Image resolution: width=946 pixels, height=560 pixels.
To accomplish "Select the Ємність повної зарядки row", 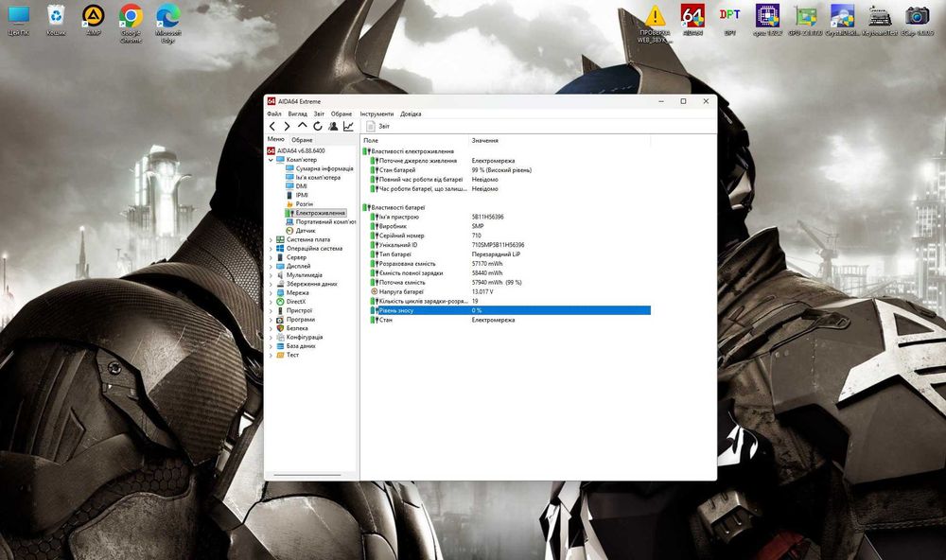I will [511, 272].
